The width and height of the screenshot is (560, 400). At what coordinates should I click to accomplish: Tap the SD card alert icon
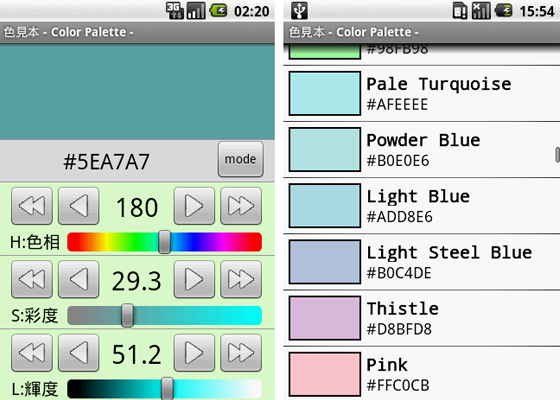click(460, 11)
